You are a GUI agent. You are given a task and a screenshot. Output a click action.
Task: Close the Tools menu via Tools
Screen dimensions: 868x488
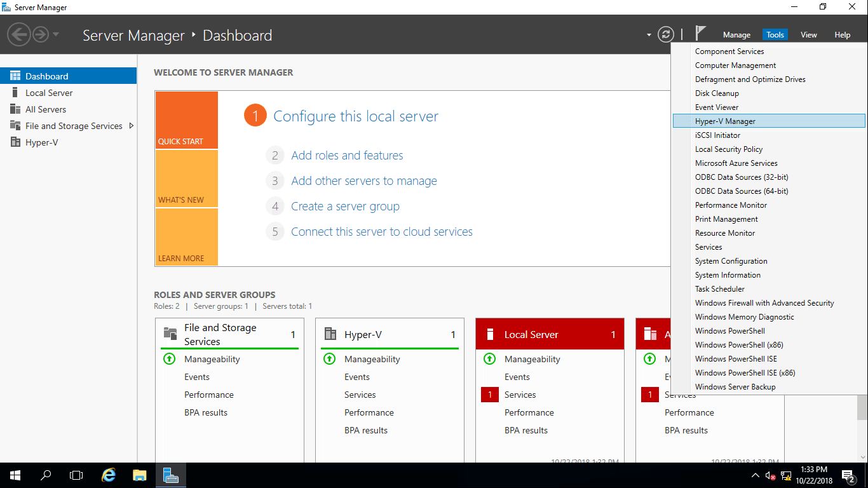[775, 35]
